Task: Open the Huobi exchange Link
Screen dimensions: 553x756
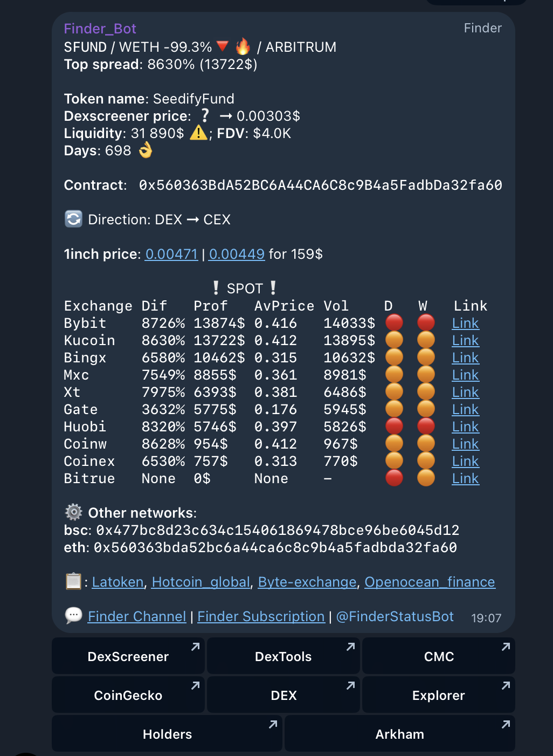Action: click(465, 427)
